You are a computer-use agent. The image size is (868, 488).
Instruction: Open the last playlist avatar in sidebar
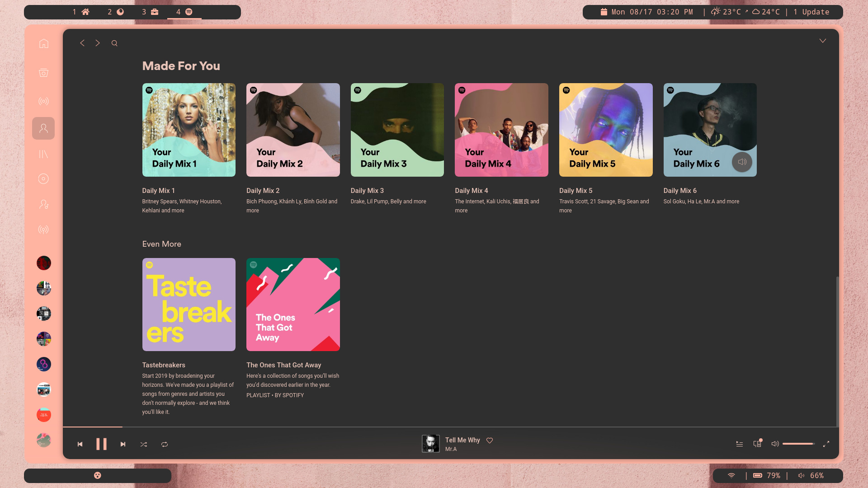pos(44,440)
